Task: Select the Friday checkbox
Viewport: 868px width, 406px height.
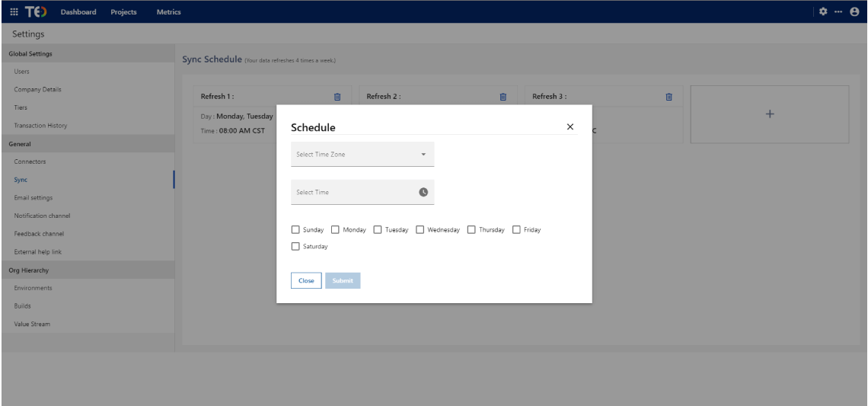Action: pos(516,229)
